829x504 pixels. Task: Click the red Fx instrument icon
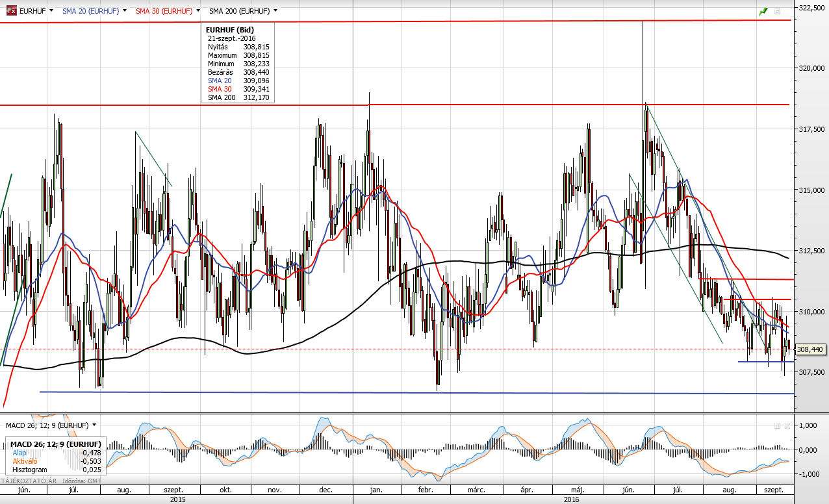[x=12, y=11]
